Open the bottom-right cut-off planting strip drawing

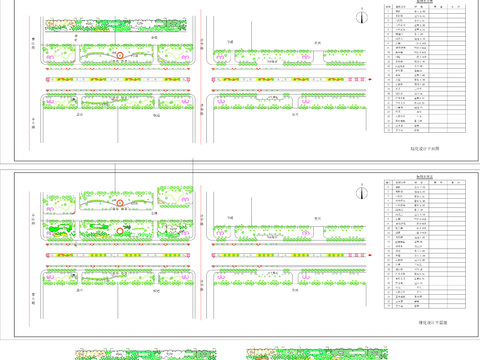click(317, 354)
